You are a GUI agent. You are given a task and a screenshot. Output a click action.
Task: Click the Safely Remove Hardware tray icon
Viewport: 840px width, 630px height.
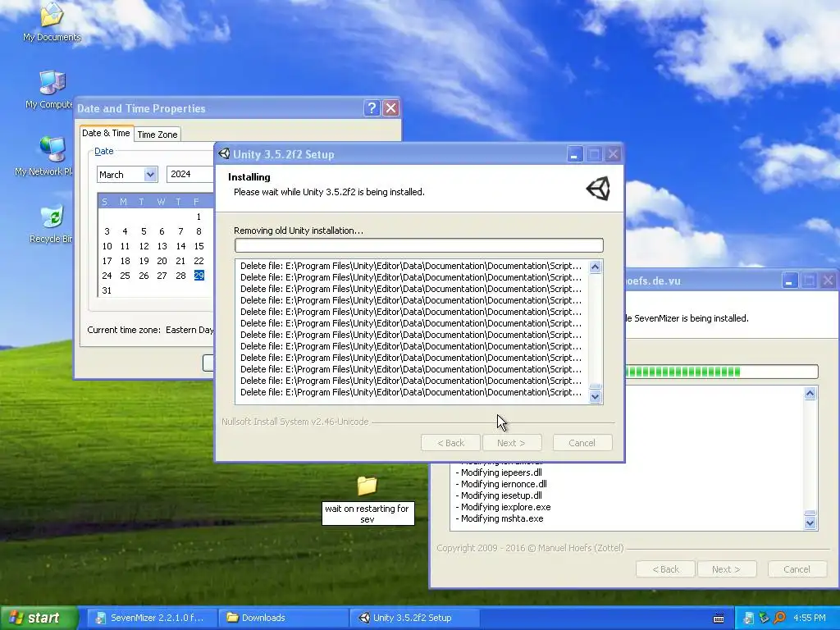pyautogui.click(x=764, y=619)
